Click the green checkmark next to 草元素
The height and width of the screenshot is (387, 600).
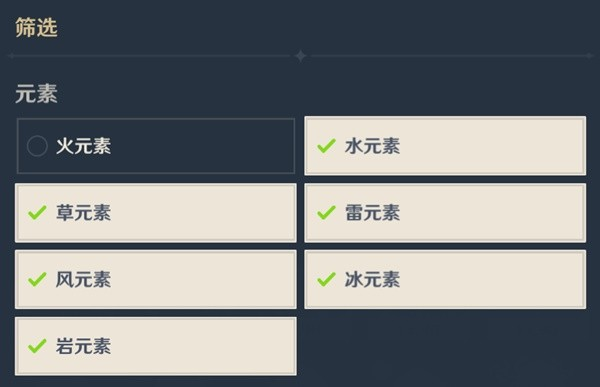pos(37,212)
